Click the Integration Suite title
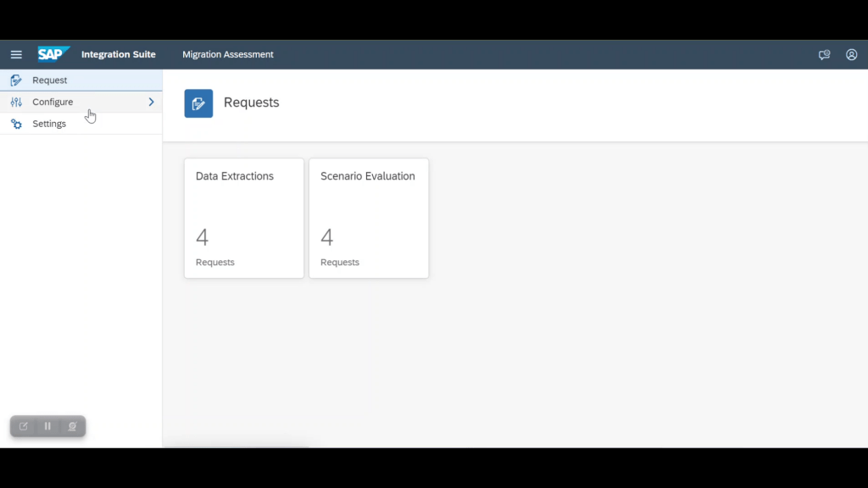868x488 pixels. (119, 54)
